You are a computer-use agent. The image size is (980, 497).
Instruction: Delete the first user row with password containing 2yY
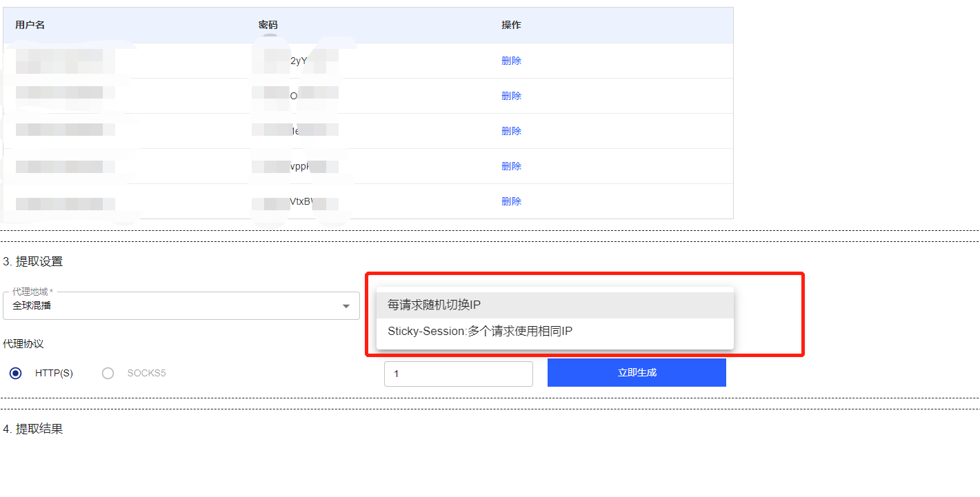(x=511, y=61)
